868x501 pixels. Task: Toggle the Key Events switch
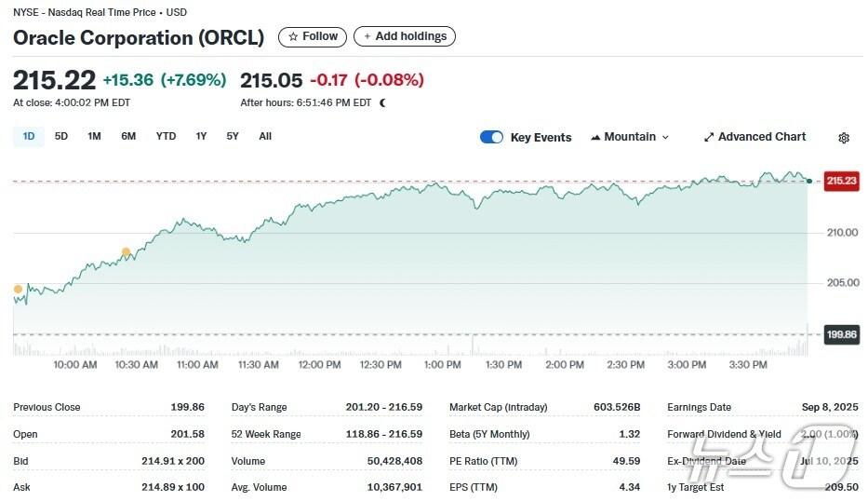point(491,137)
